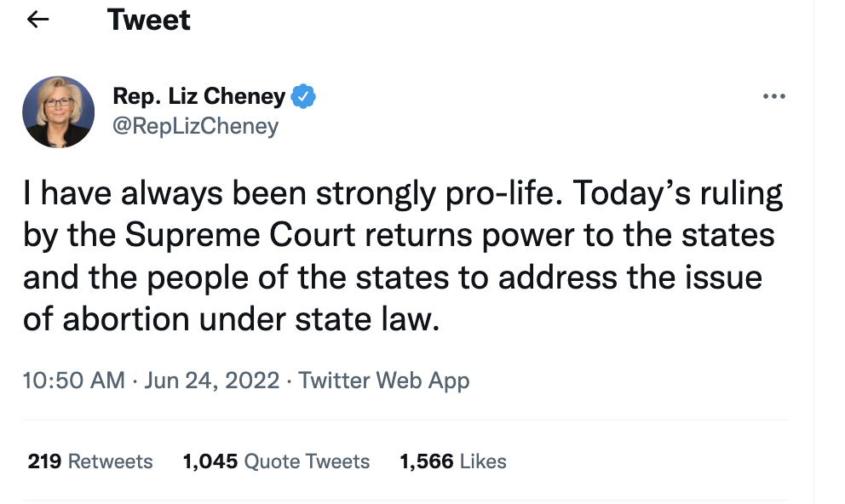Screen dimensions: 845x504
Task: Click the word 'address' in tweet text
Action: 557,278
